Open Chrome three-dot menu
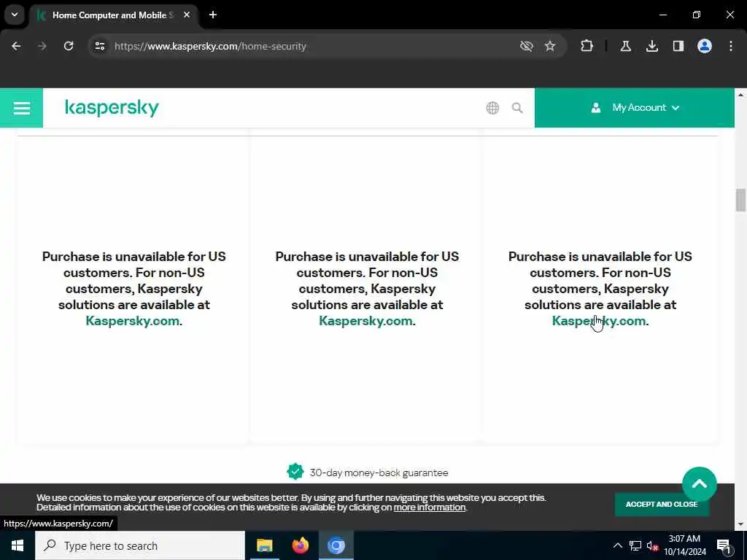 [x=730, y=46]
